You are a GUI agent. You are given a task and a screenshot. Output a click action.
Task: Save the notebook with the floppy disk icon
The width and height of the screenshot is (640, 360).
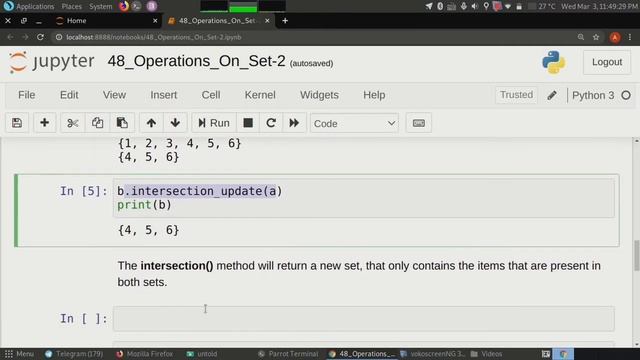pyautogui.click(x=17, y=123)
